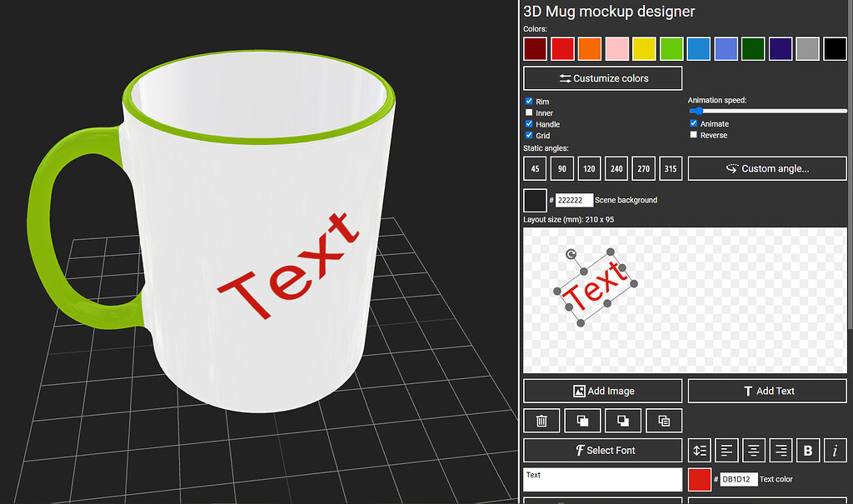Click Add Image to insert an image
The image size is (853, 504).
point(602,391)
